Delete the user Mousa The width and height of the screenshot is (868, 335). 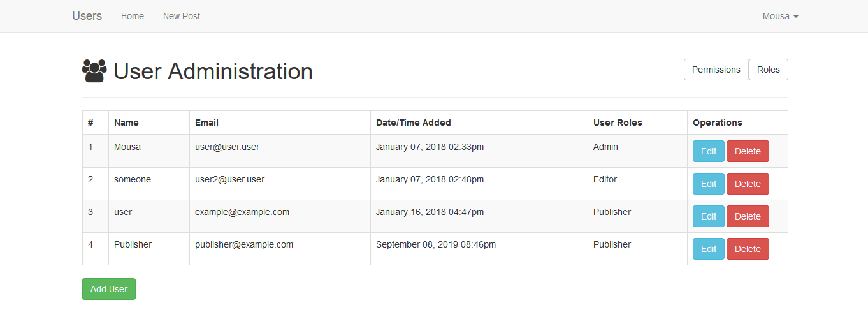point(748,151)
